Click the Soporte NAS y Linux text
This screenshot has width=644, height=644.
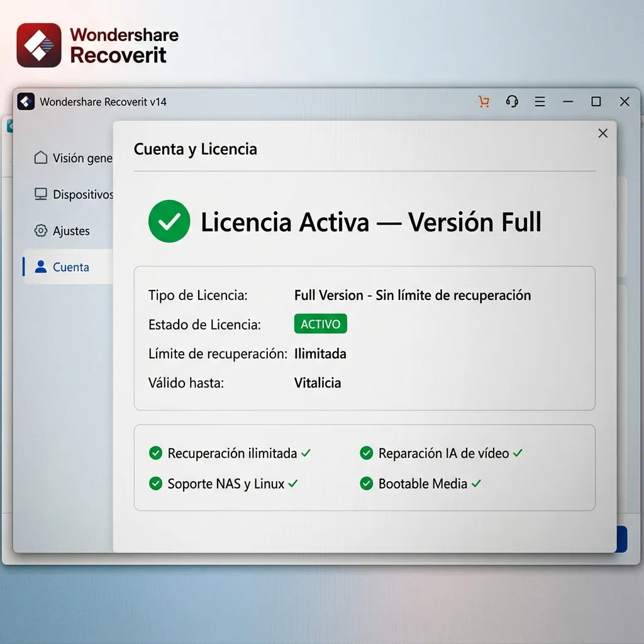(x=226, y=484)
